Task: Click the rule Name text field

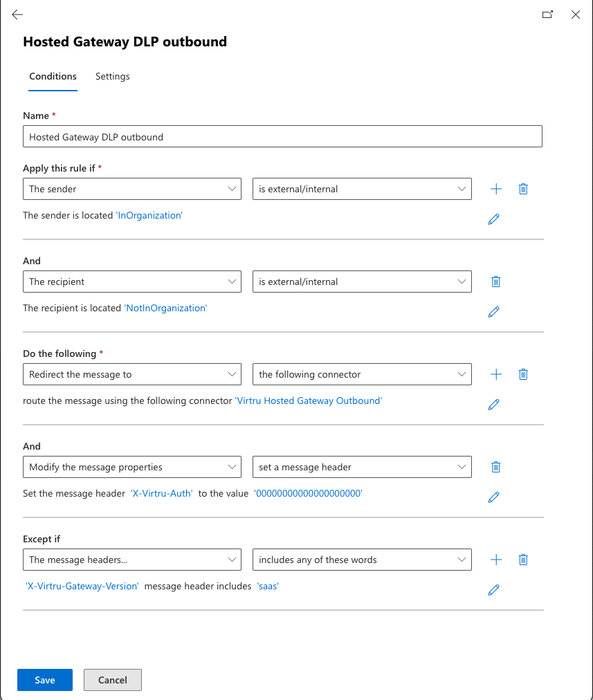Action: (282, 137)
